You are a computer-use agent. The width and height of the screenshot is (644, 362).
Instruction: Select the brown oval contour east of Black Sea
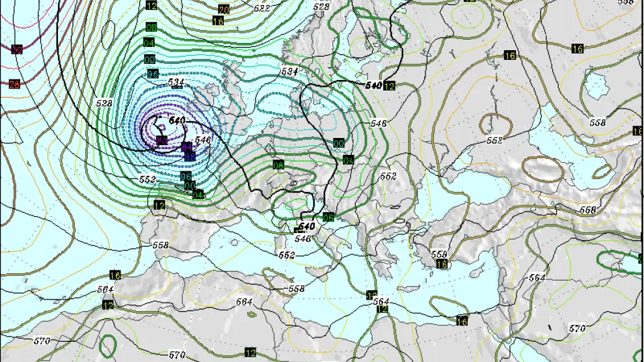[x=544, y=169]
